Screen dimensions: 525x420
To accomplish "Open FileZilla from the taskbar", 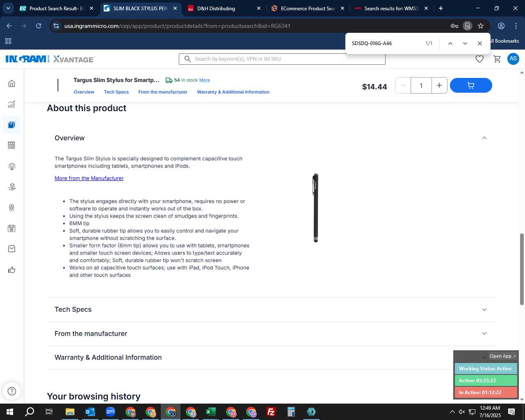I will coord(271,412).
